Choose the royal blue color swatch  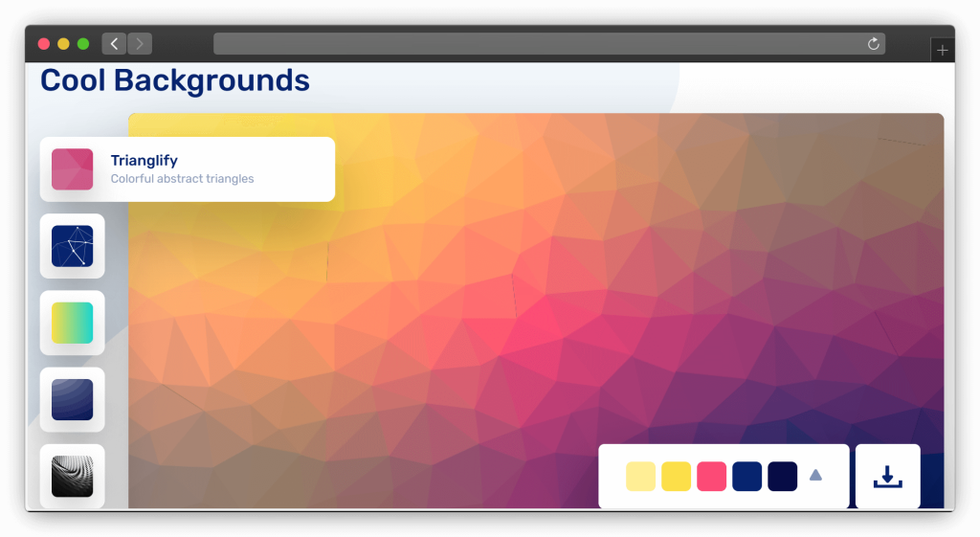point(746,476)
